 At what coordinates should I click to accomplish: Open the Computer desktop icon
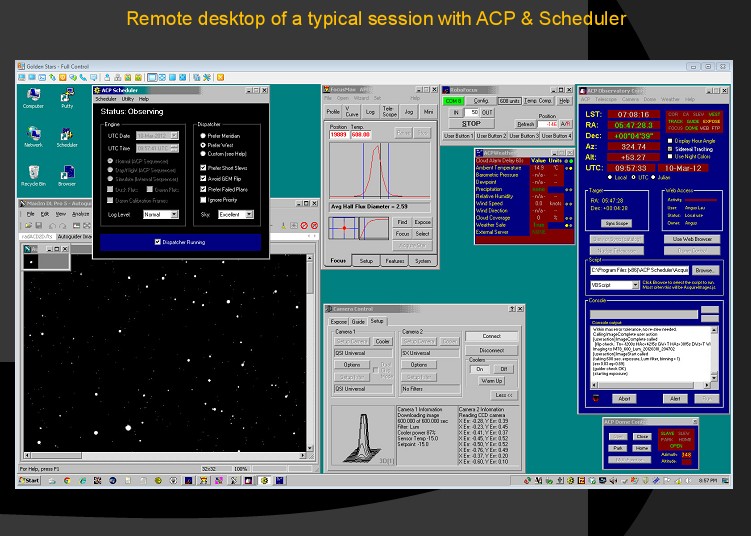[33, 98]
